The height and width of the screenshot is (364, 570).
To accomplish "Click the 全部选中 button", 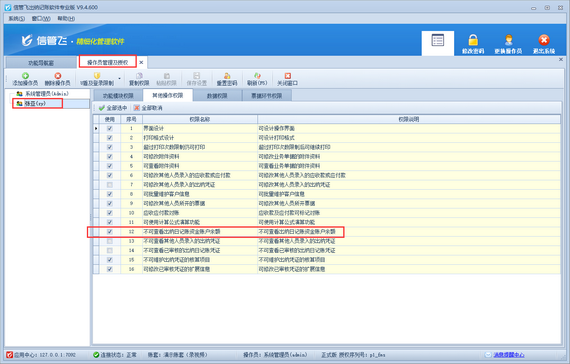I will coord(113,108).
